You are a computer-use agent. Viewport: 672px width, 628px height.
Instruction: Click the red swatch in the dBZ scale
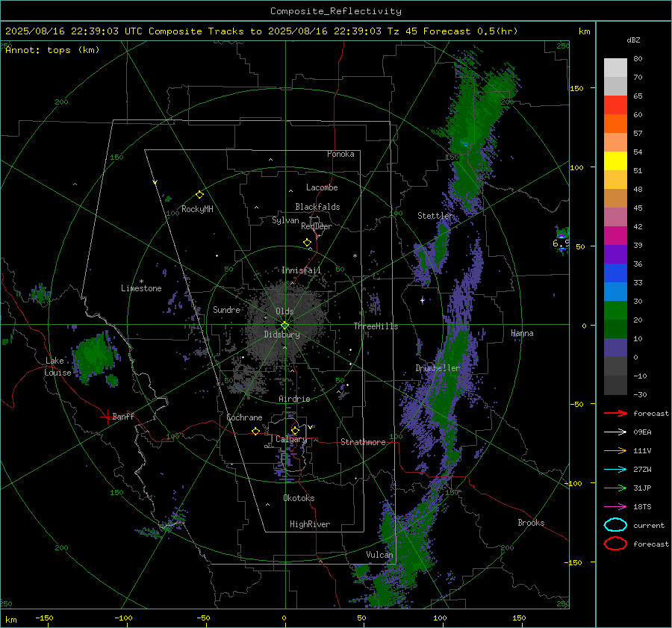coord(615,105)
